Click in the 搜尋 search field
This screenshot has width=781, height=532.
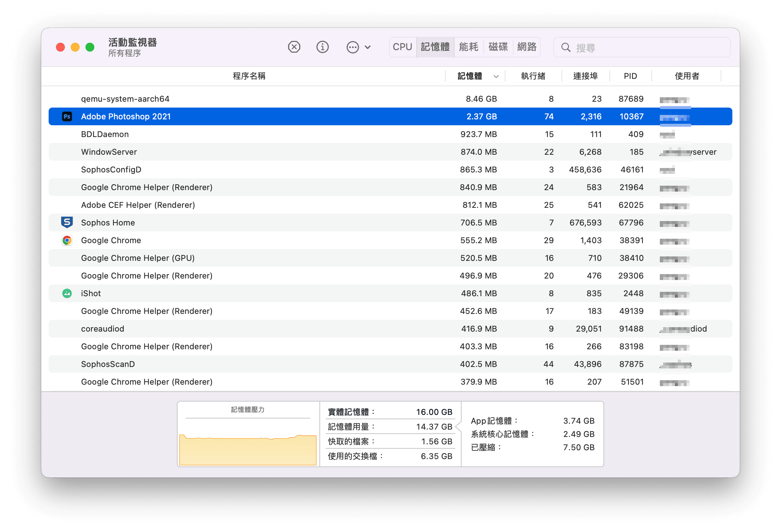point(648,48)
